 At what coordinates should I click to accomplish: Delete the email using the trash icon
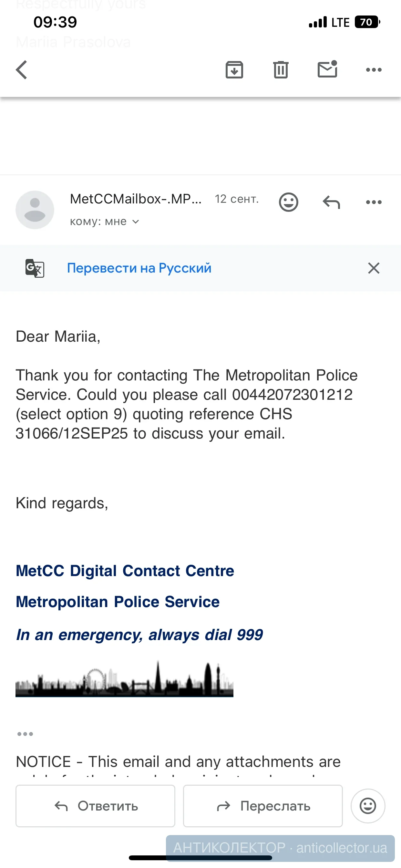click(x=280, y=70)
